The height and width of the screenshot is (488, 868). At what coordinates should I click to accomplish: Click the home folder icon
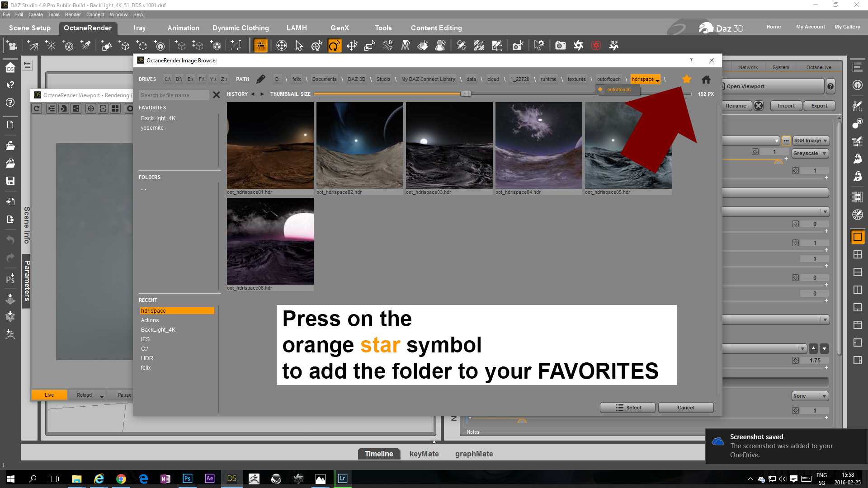(706, 80)
